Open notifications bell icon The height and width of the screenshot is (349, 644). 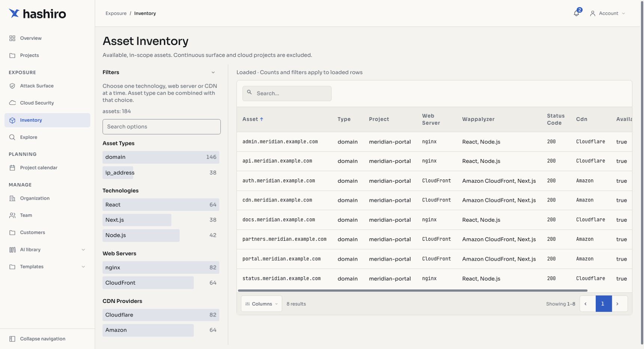(x=576, y=13)
